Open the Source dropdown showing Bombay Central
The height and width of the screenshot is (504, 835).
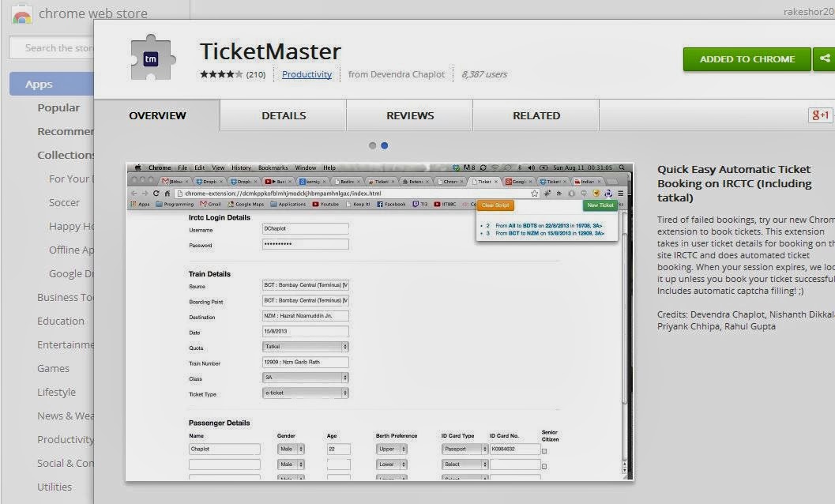click(306, 285)
